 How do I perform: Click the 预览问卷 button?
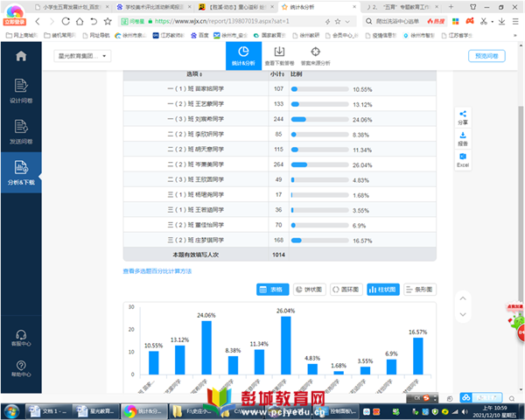pyautogui.click(x=486, y=56)
